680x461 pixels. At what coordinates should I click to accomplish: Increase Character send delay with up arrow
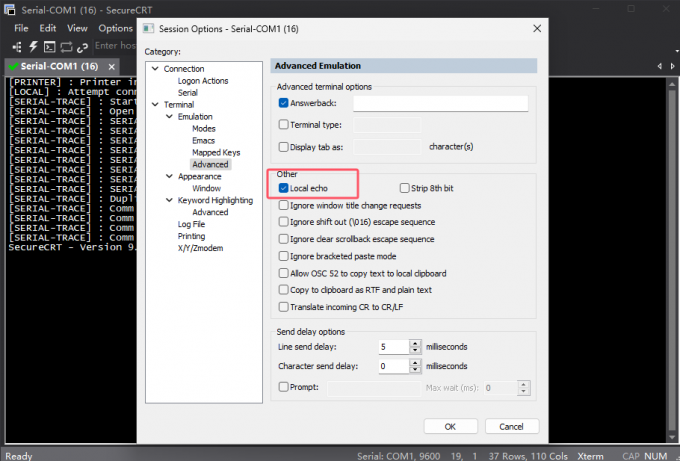pyautogui.click(x=415, y=362)
